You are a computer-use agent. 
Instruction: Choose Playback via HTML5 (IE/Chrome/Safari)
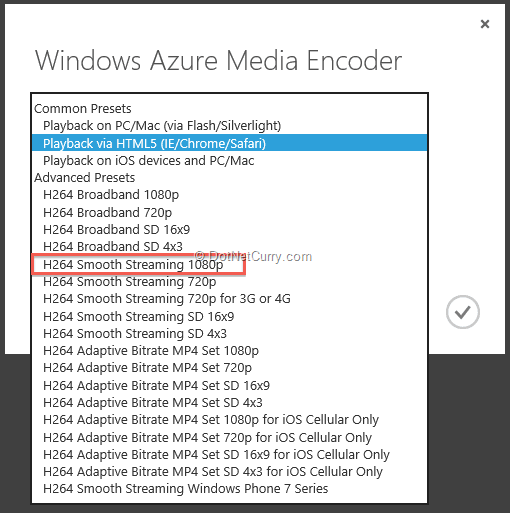point(229,143)
